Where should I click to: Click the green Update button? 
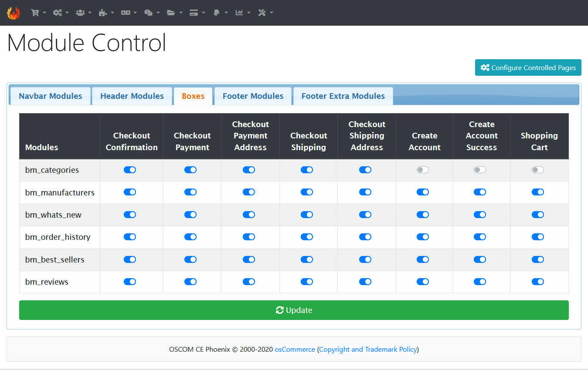click(x=294, y=310)
